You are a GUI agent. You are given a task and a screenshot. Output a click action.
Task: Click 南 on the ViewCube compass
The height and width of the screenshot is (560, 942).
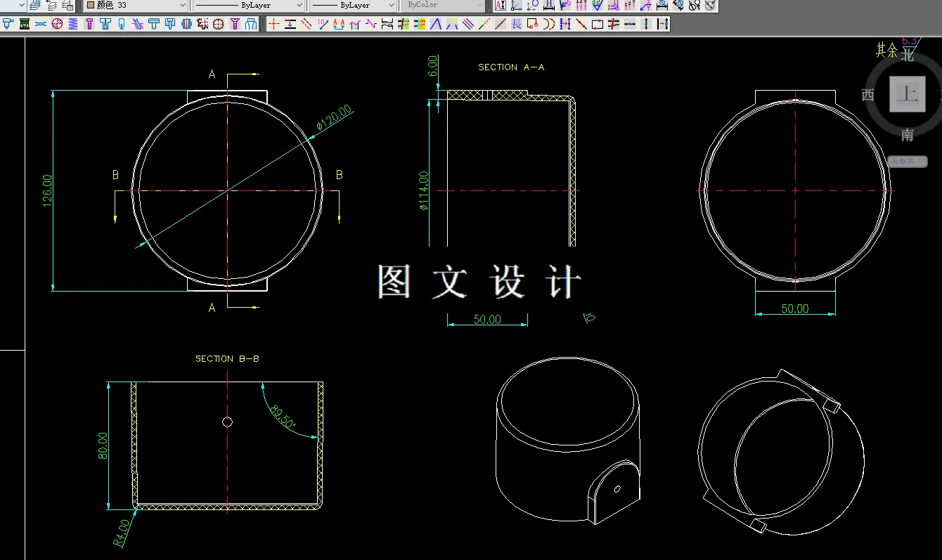[908, 134]
